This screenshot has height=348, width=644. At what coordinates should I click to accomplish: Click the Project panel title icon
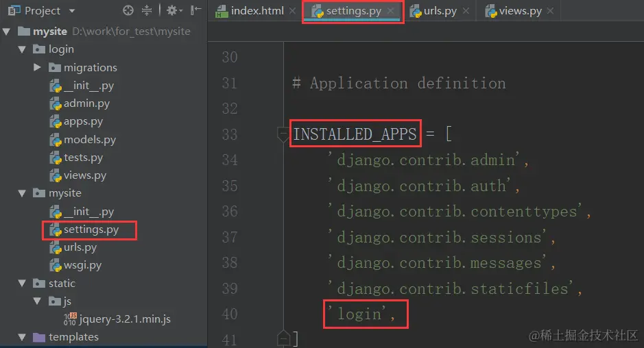(14, 11)
